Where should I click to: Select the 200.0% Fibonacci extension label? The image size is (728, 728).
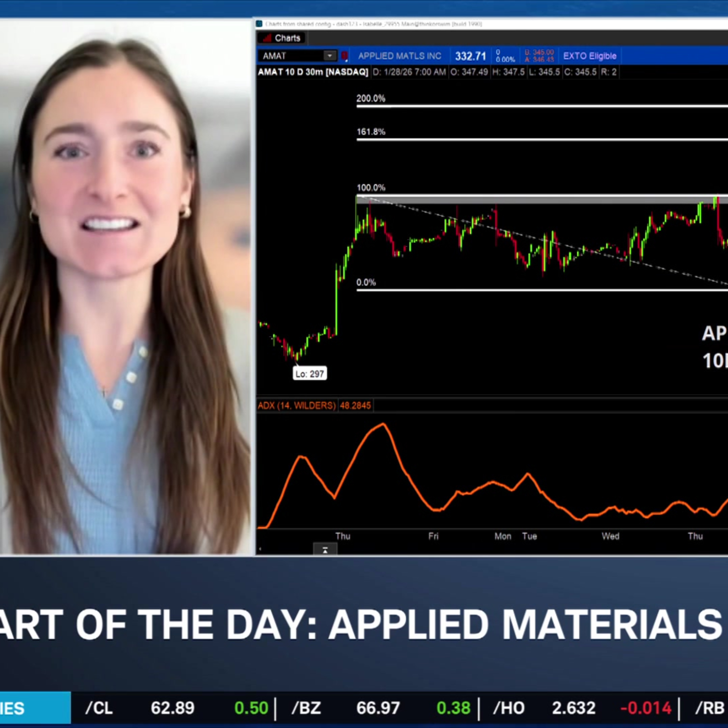[x=371, y=99]
